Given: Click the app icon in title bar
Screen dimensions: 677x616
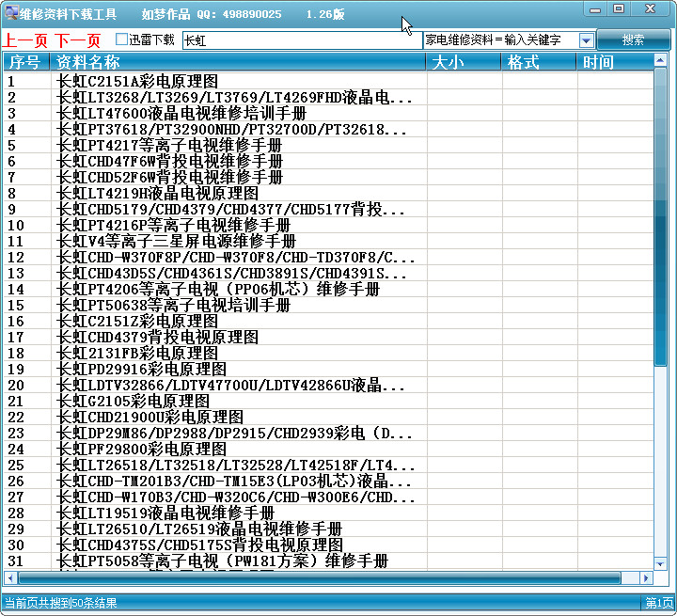Looking at the screenshot, I should 11,13.
